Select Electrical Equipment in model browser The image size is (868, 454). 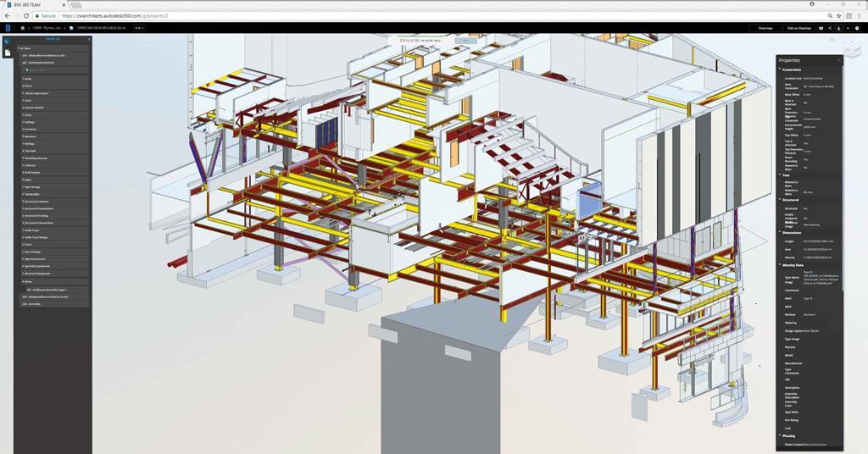[54, 274]
